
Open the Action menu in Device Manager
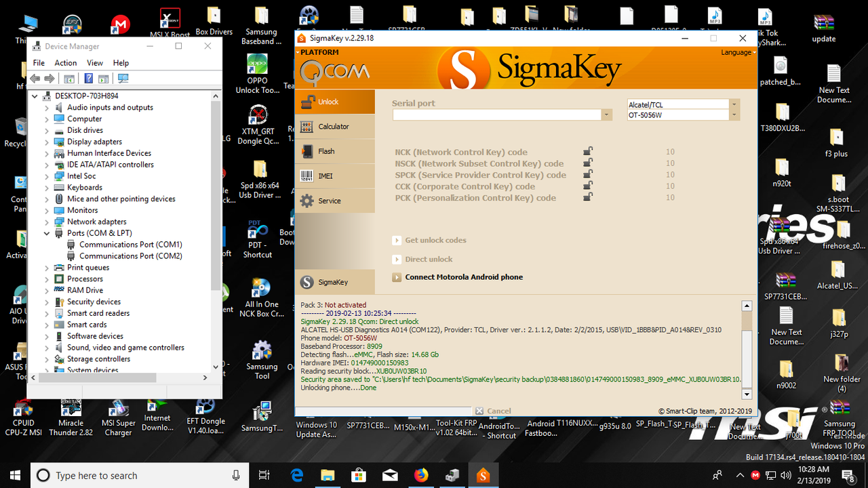(65, 62)
